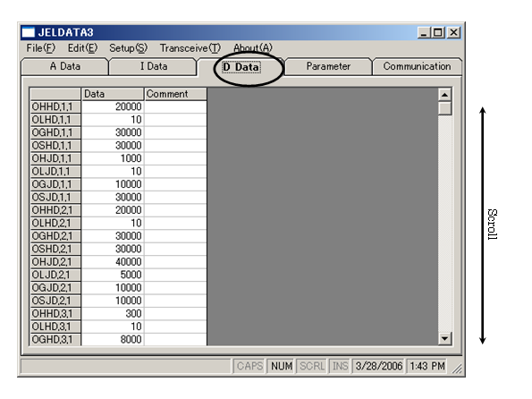Screen dimensions: 532x399
Task: Click the vertical scrollbar thumb
Action: [444, 108]
